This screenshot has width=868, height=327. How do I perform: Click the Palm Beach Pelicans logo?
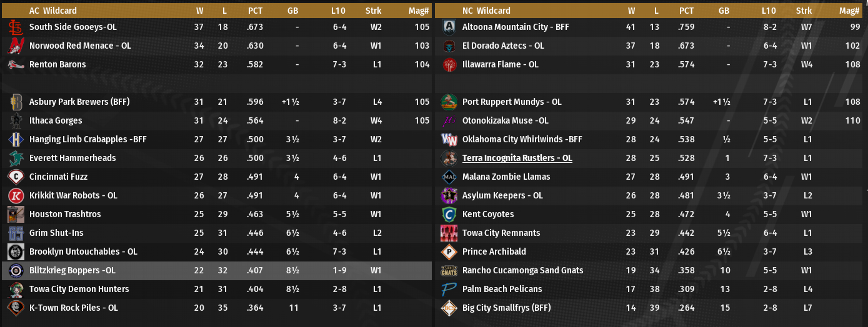(x=449, y=290)
